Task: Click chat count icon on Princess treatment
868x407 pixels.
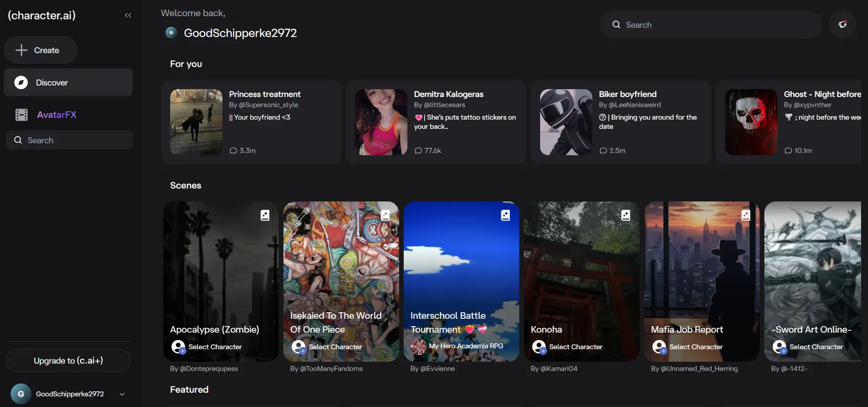Action: (233, 151)
